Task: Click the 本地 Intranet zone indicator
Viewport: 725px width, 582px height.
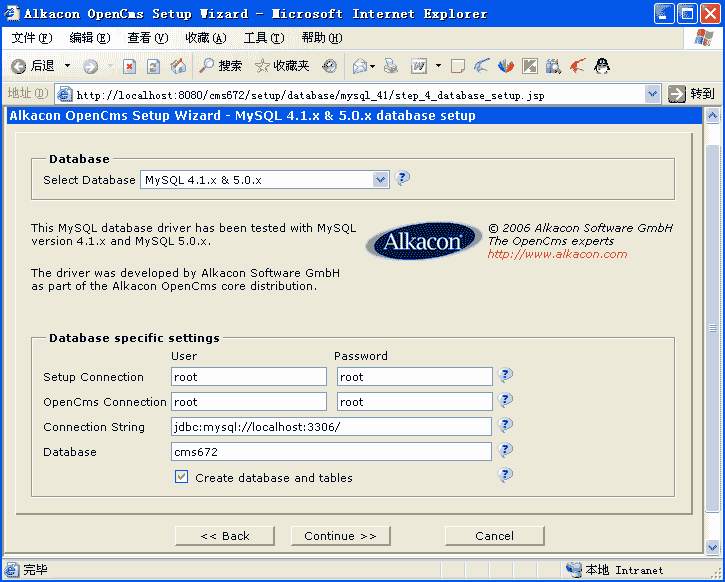Action: pyautogui.click(x=617, y=570)
